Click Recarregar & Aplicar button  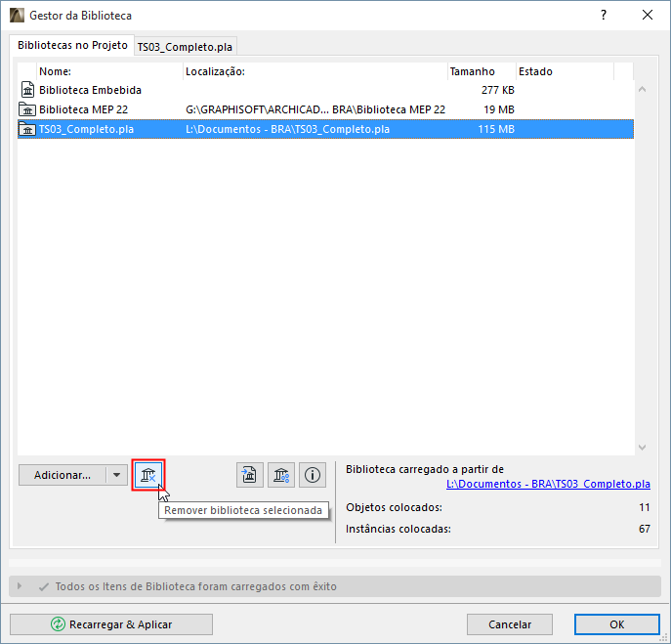[111, 624]
